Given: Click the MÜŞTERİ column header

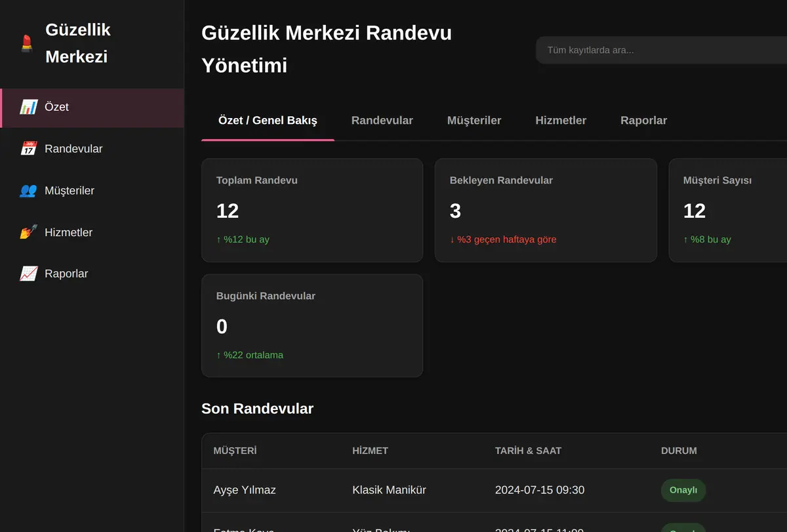Looking at the screenshot, I should pyautogui.click(x=235, y=451).
